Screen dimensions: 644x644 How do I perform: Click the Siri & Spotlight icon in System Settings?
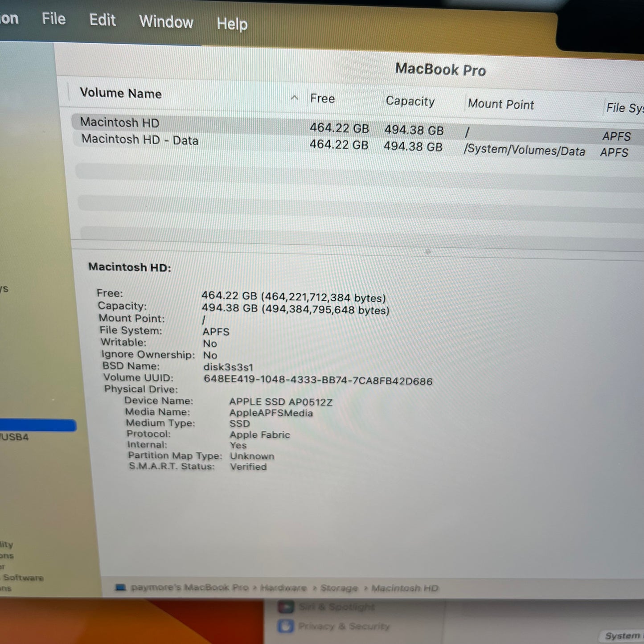point(285,607)
